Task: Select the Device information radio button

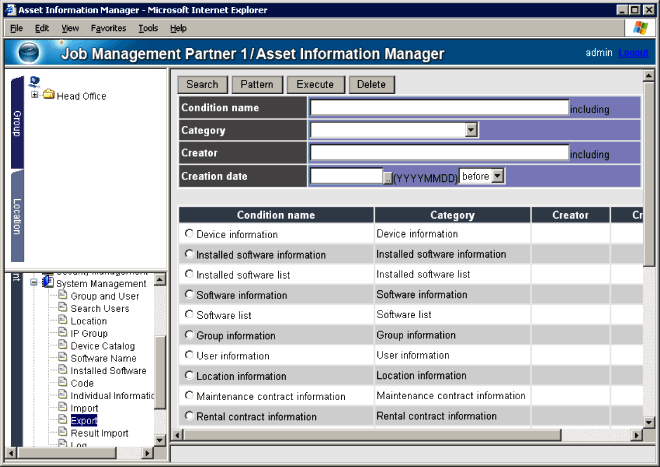Action: (x=188, y=233)
